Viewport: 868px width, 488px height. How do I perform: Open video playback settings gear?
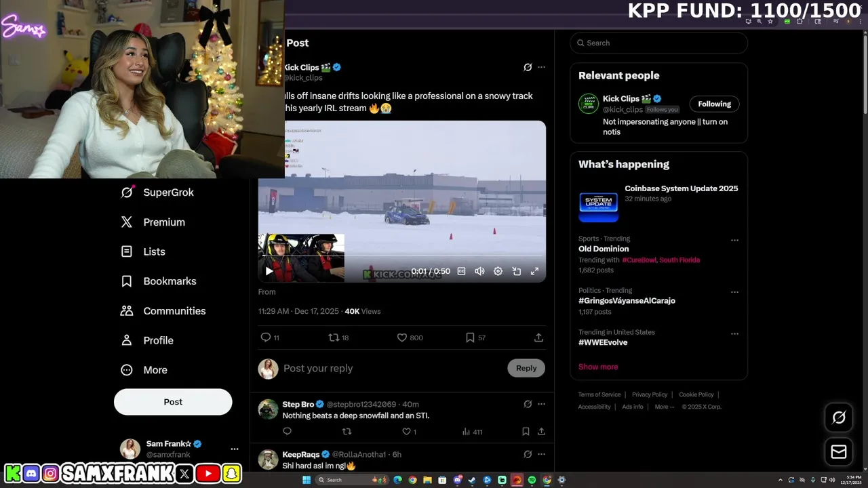click(x=498, y=271)
